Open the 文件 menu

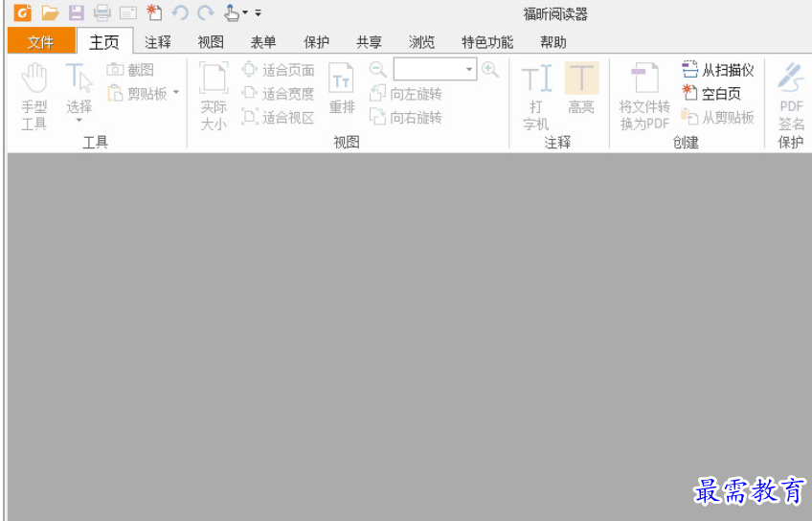point(41,41)
